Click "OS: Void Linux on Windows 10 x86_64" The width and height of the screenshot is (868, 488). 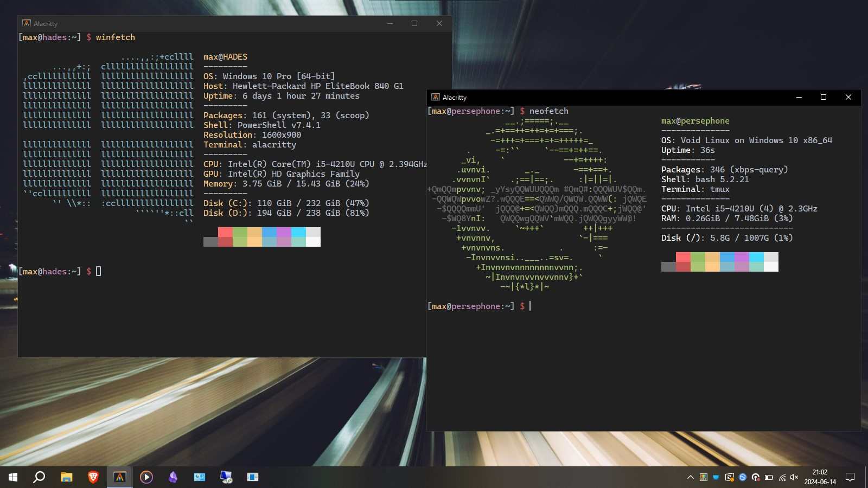pos(746,140)
